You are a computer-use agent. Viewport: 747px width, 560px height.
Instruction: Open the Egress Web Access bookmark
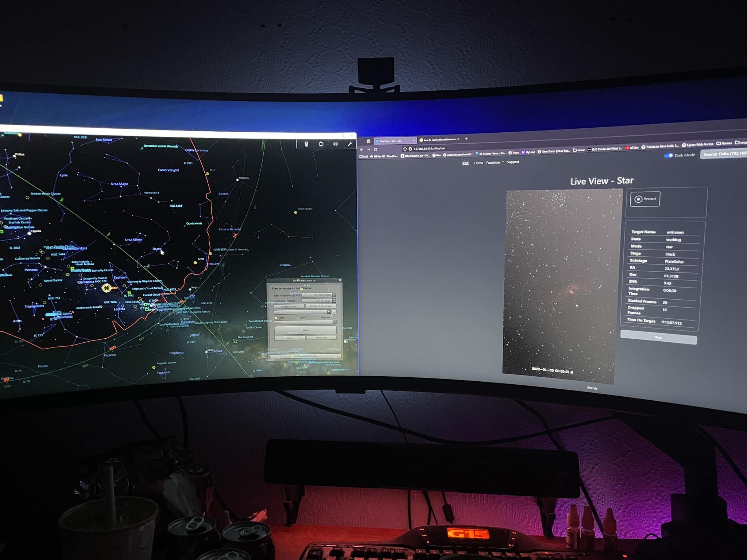pos(697,145)
